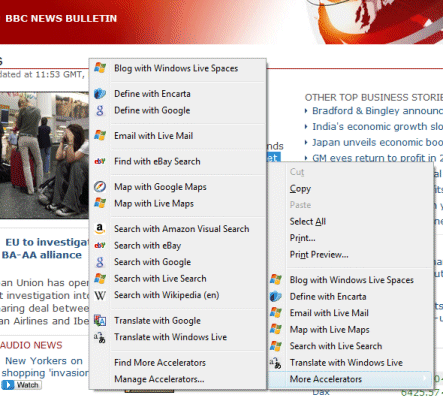Select Define with Encarta in right context menu
This screenshot has height=398, width=443.
(x=328, y=296)
